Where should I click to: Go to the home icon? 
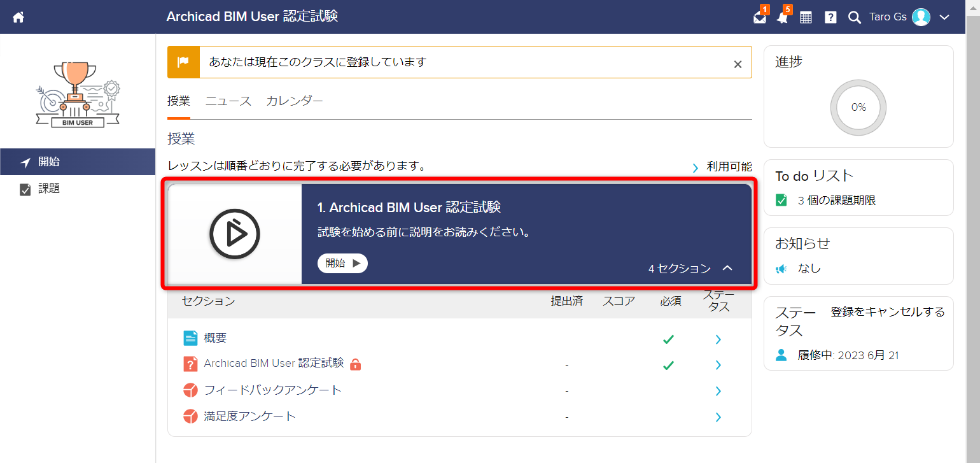click(18, 17)
